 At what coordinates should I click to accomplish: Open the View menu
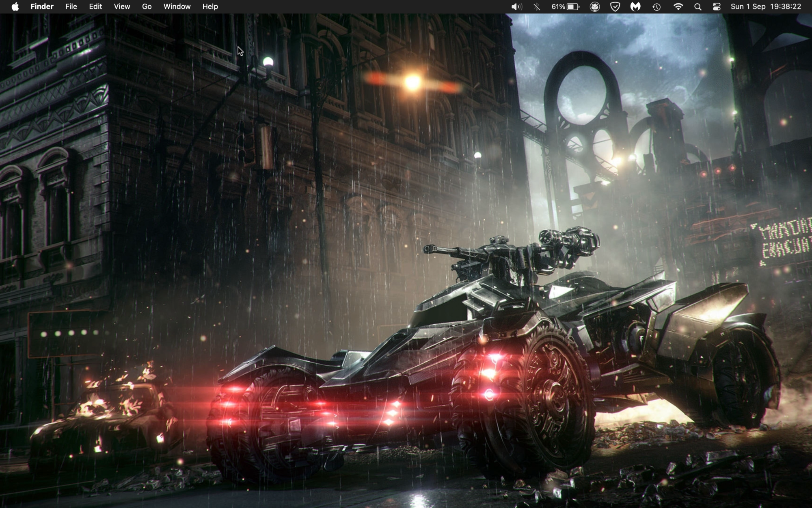[122, 7]
